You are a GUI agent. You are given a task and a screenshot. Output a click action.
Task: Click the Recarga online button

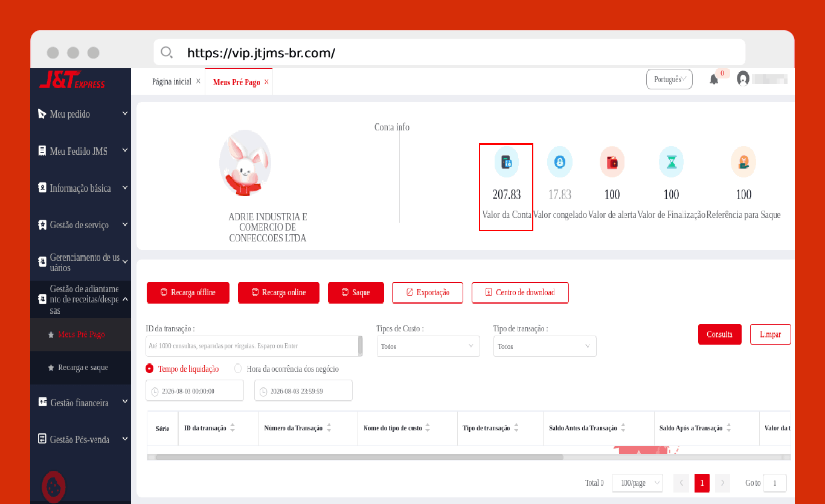click(x=278, y=292)
